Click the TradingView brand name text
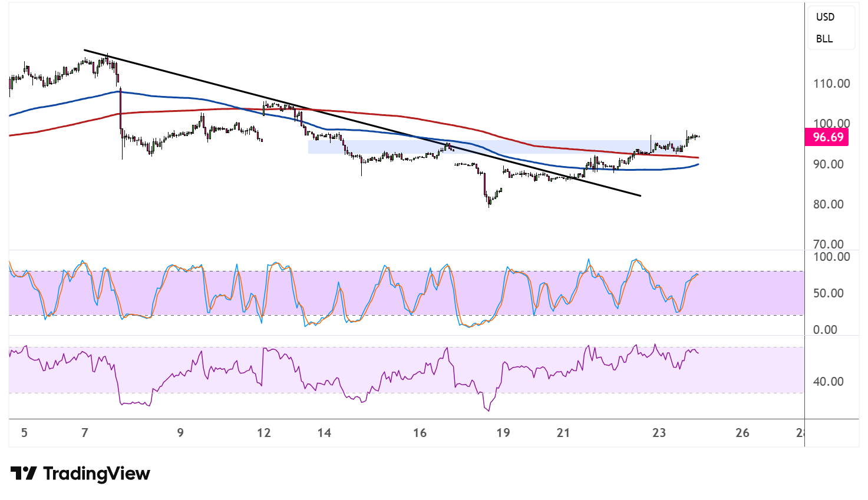This screenshot has height=500, width=868. tap(97, 473)
